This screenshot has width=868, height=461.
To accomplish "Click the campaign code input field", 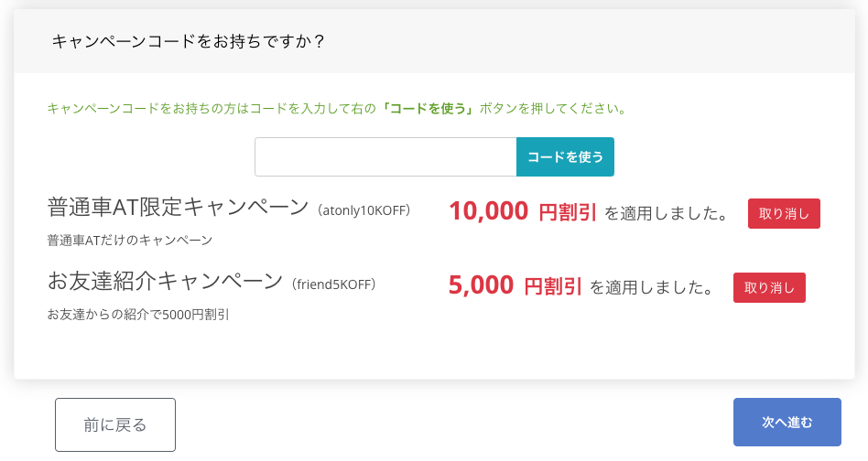I will click(x=385, y=157).
